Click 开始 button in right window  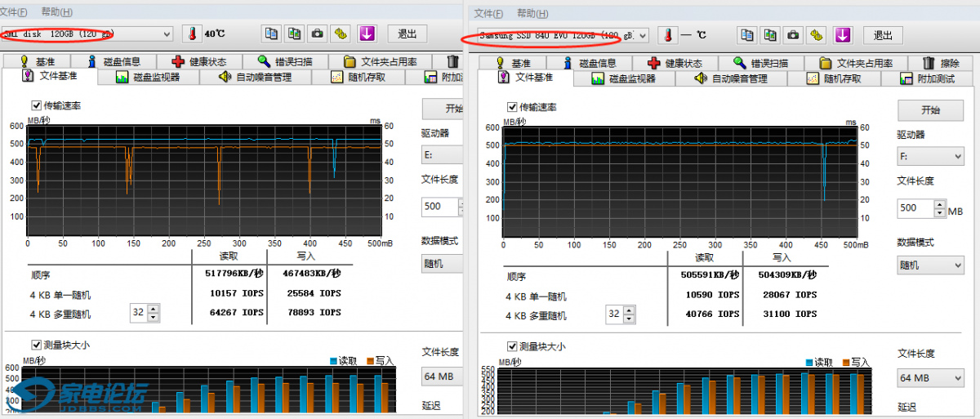pos(930,110)
